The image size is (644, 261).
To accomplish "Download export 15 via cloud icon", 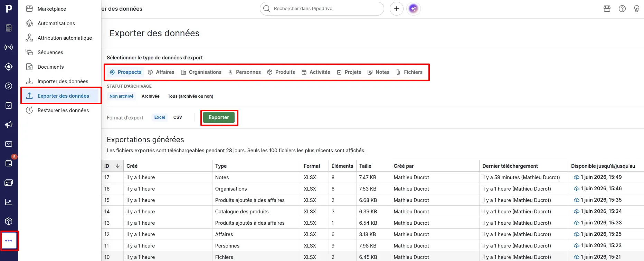I will pyautogui.click(x=577, y=200).
